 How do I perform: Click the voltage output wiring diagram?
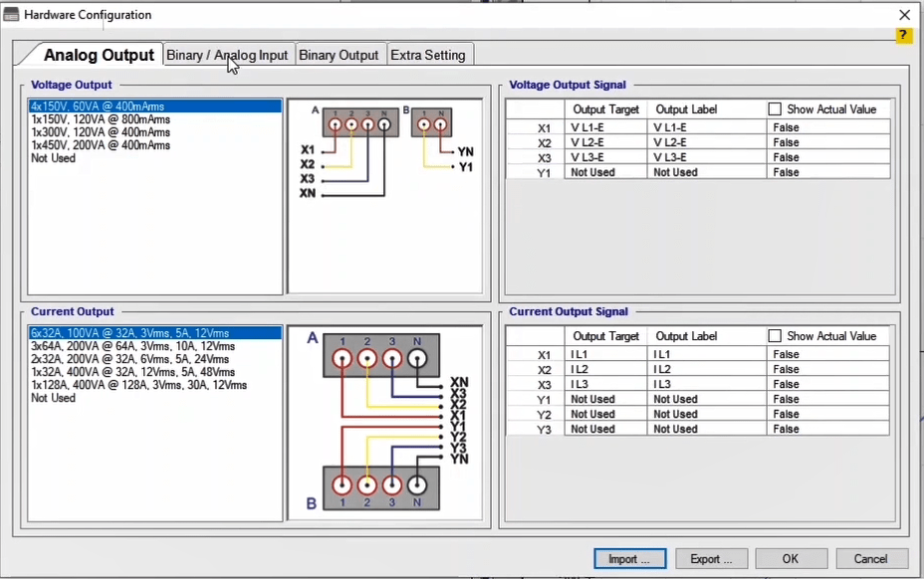pyautogui.click(x=384, y=195)
